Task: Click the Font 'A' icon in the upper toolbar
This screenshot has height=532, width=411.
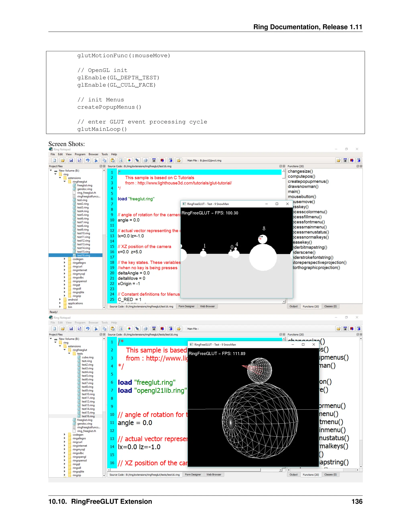Action: pyautogui.click(x=121, y=160)
